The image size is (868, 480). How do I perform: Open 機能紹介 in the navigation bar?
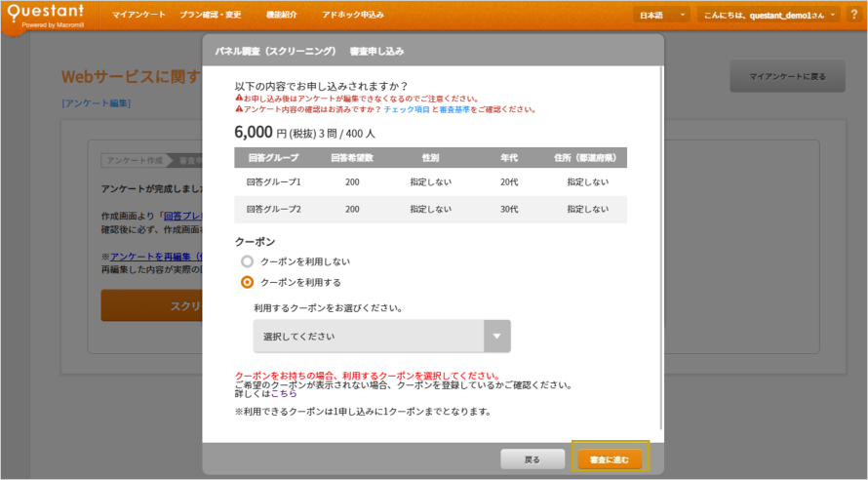282,16
